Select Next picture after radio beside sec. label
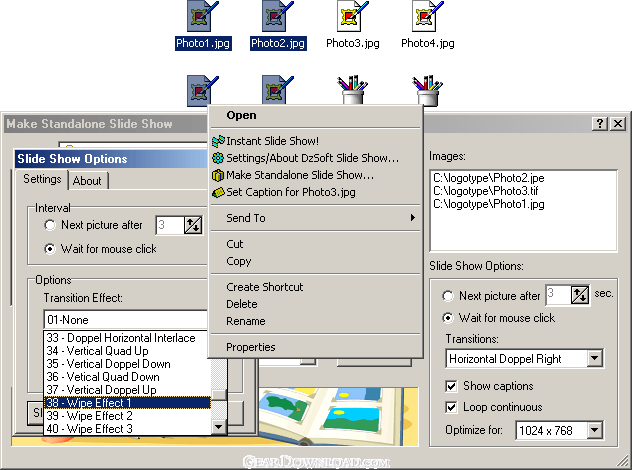Screen dimensions: 632x470 coord(448,296)
